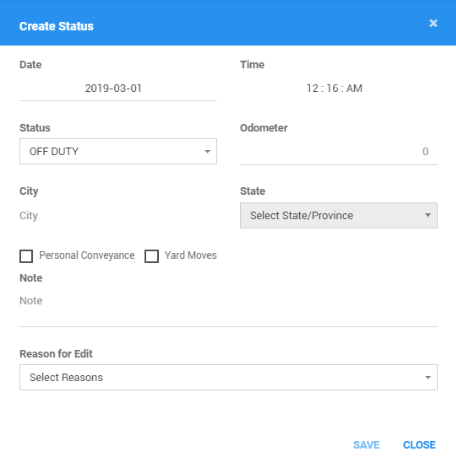Screen dimensions: 456x468
Task: Expand the Select State/Province dropdown
Action: tap(339, 215)
